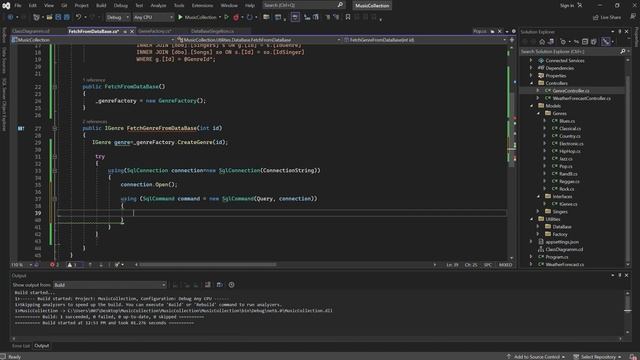The height and width of the screenshot is (360, 640).
Task: Click the Show All Files icon in Solution Explorer
Action: pos(594,42)
